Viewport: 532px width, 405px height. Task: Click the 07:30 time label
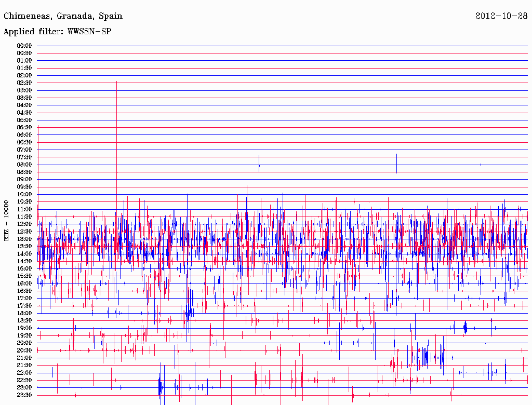24,157
